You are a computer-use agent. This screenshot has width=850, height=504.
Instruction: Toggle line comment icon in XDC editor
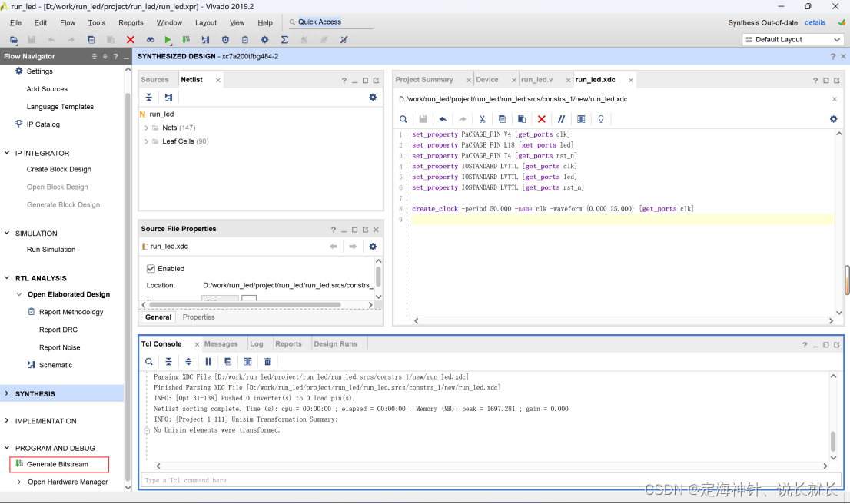tap(561, 119)
